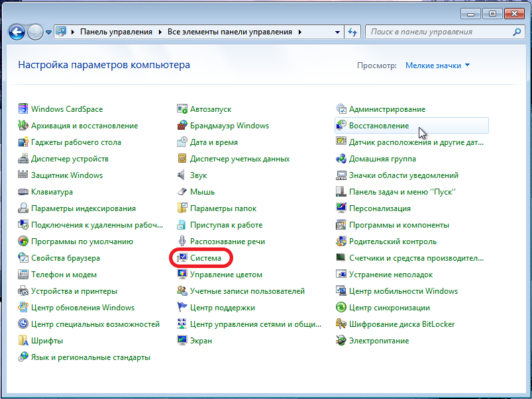Open the Администрирование gear icon
The image size is (532, 399).
(341, 109)
